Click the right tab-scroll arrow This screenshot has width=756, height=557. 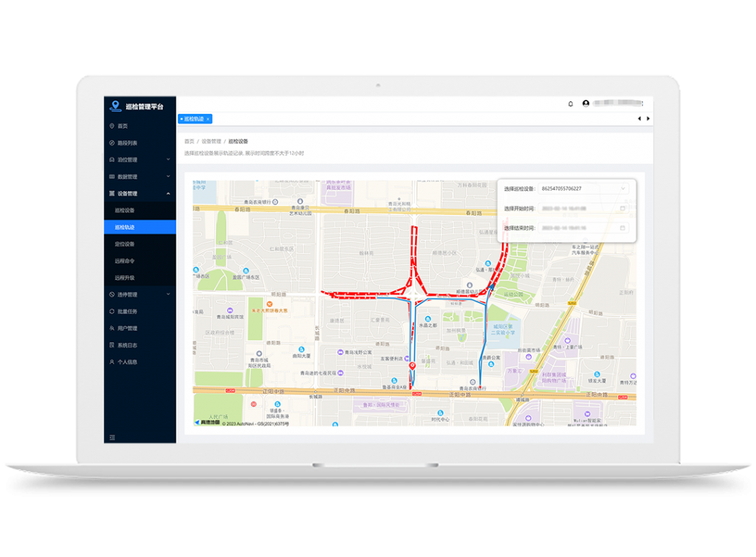pos(648,119)
